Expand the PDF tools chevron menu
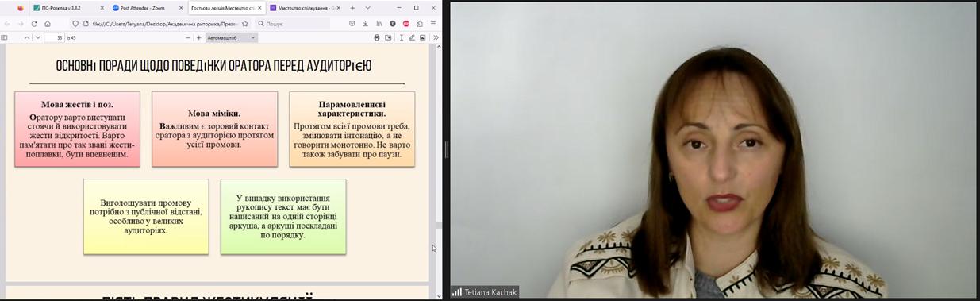This screenshot has width=980, height=301. pyautogui.click(x=436, y=37)
